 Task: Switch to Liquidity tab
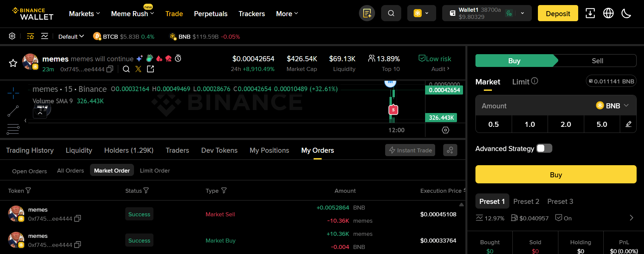click(x=79, y=150)
